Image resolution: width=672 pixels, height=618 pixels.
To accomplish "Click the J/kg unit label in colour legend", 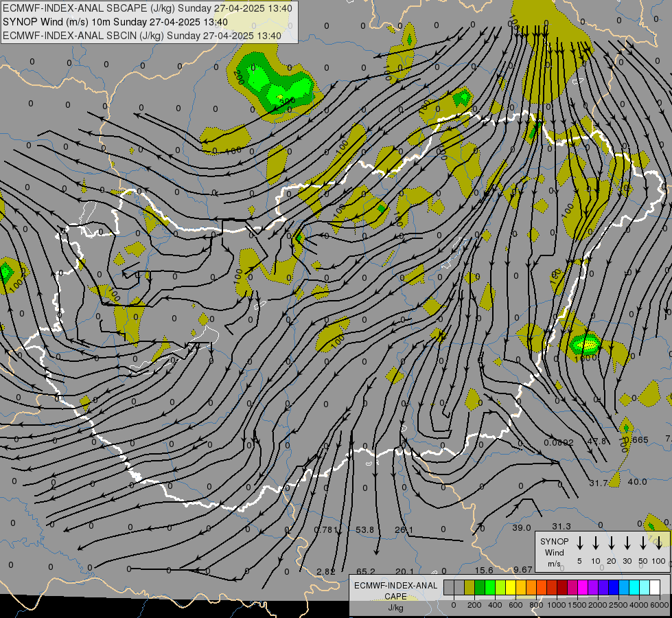I will [x=395, y=608].
